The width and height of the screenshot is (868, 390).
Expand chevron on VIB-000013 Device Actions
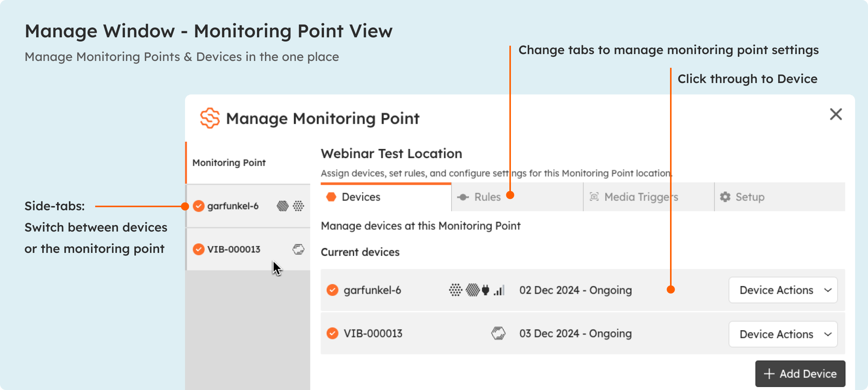tap(828, 334)
